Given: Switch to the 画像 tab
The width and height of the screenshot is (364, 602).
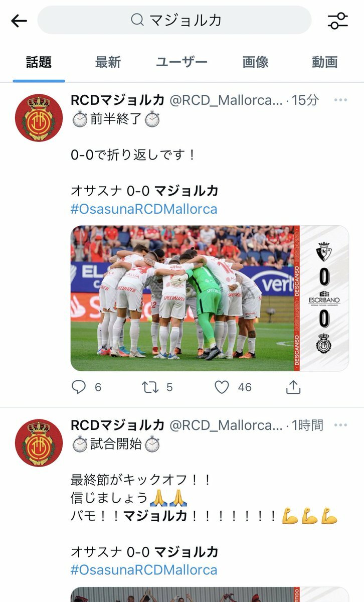Looking at the screenshot, I should [256, 62].
